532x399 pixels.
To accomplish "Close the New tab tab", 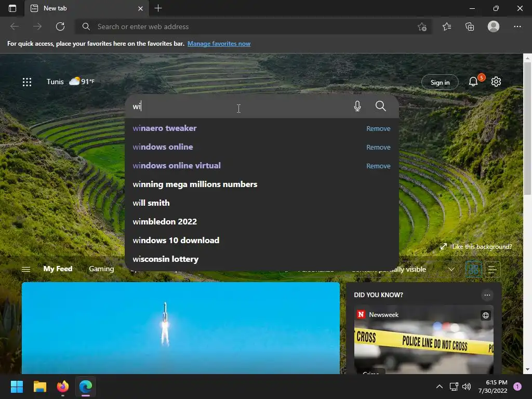I will [x=140, y=8].
